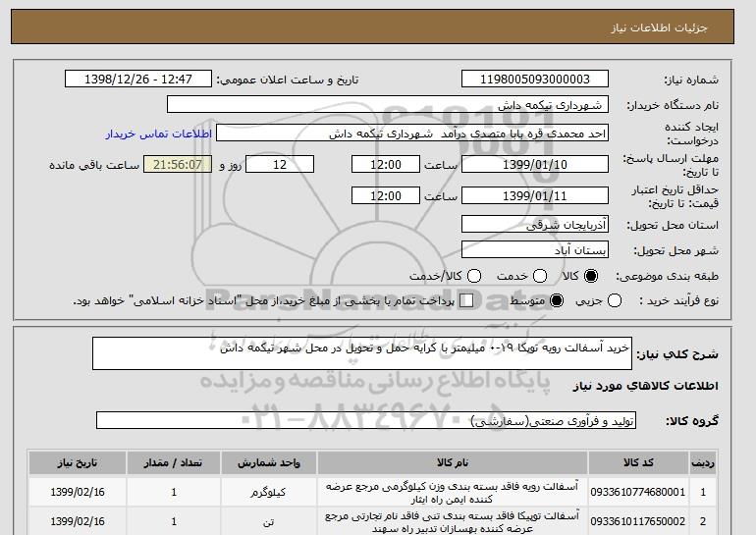Select the کالا/خدمت radio button
Image resolution: width=756 pixels, height=535 pixels.
(474, 276)
